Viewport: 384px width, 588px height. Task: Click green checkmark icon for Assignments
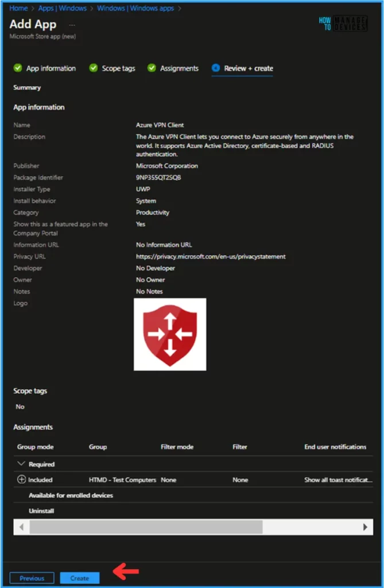152,68
